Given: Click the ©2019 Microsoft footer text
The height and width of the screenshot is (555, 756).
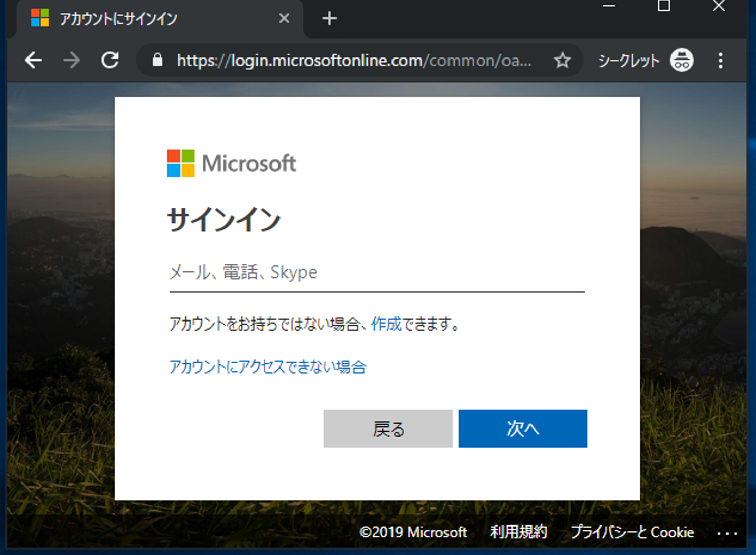Looking at the screenshot, I should (x=413, y=532).
